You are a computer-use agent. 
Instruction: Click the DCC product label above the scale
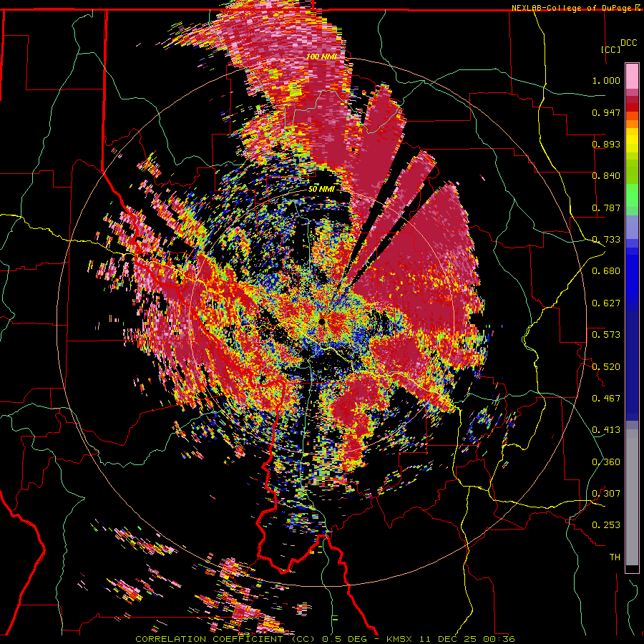629,43
